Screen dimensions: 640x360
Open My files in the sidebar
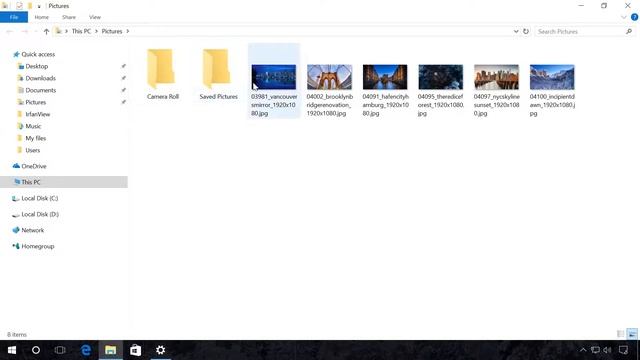pos(36,138)
